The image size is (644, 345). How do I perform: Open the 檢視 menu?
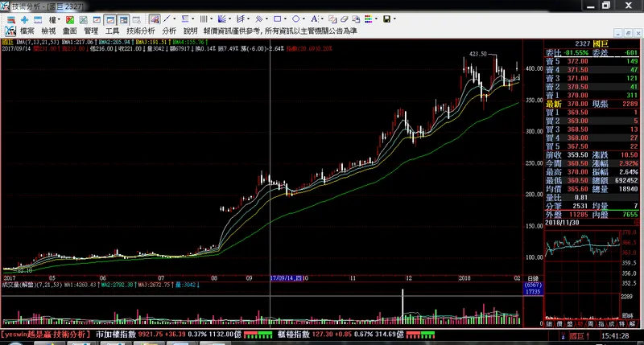tap(48, 31)
